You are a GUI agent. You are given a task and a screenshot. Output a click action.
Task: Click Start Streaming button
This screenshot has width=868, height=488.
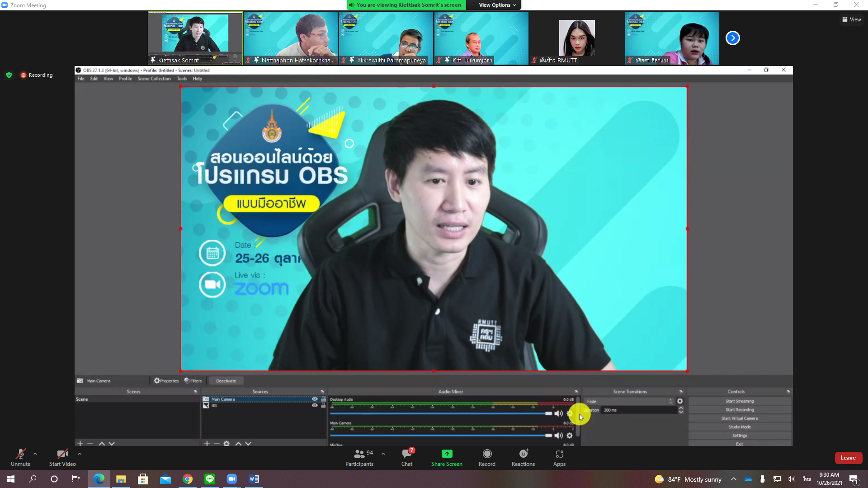(x=740, y=401)
